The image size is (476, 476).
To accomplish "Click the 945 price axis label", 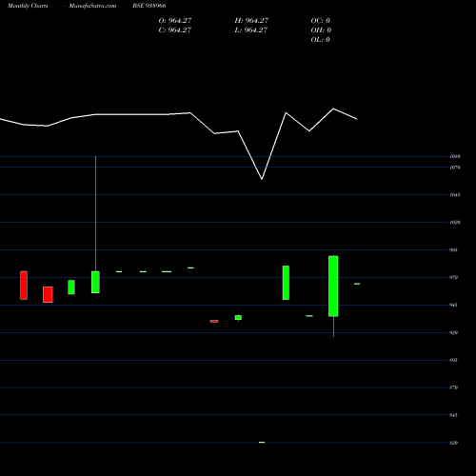I will [x=454, y=305].
